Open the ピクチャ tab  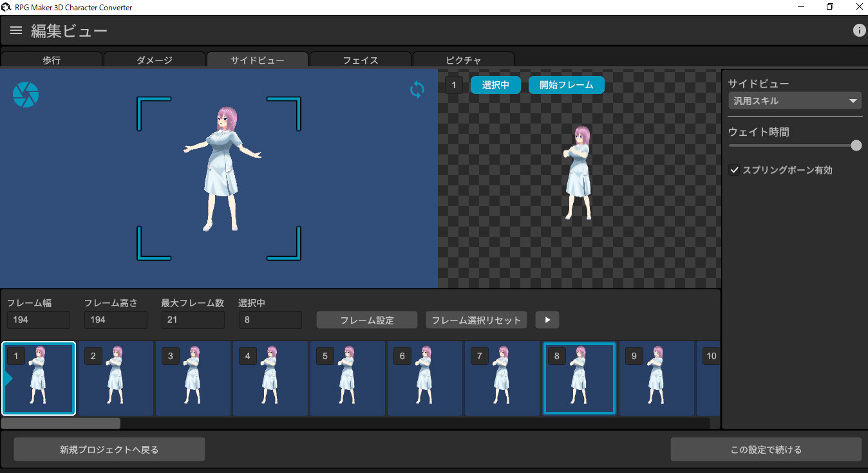(x=463, y=60)
